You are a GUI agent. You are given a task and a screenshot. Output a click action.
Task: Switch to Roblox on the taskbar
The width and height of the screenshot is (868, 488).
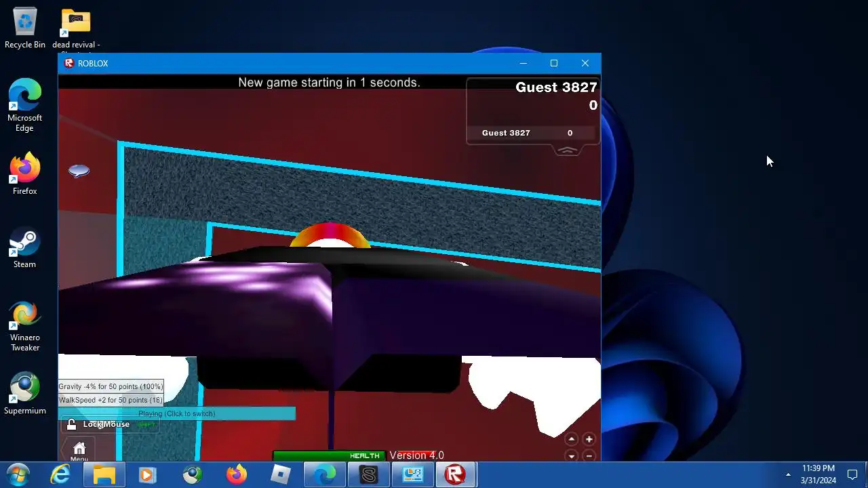(455, 474)
